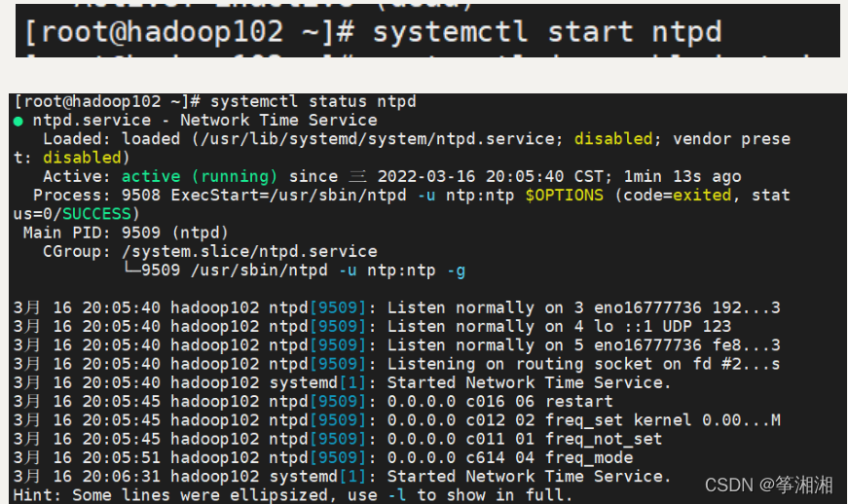
Task: Click log line '0.0.0.0 c016 06 restart'
Action: click(313, 402)
